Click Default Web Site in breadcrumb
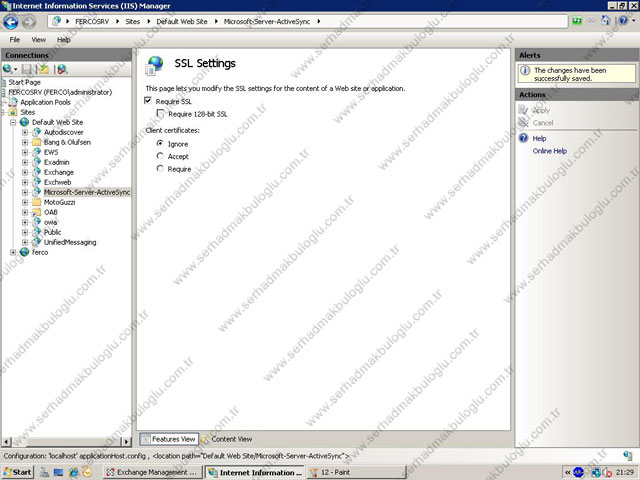The width and height of the screenshot is (640, 480). pos(182,22)
